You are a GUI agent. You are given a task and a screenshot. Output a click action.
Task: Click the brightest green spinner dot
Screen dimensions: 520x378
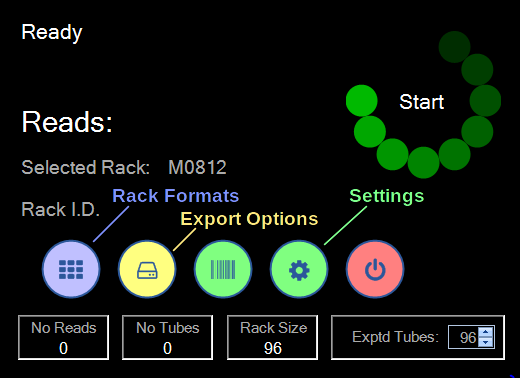click(362, 101)
